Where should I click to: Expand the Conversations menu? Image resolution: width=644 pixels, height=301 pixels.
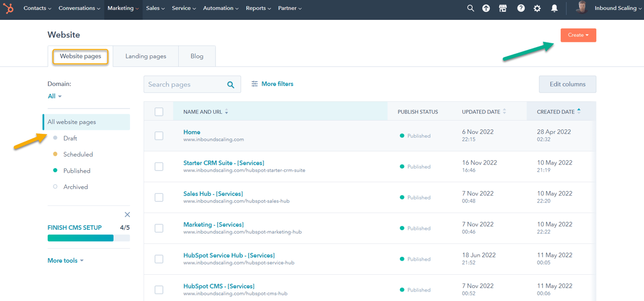tap(79, 8)
